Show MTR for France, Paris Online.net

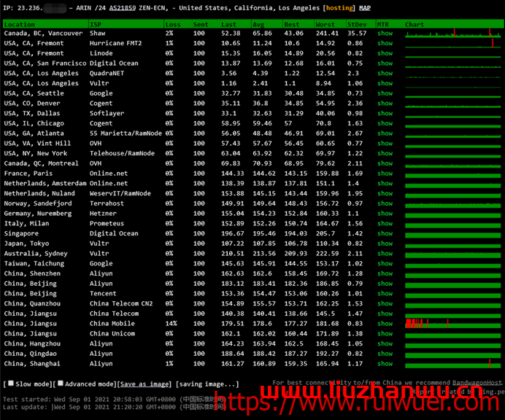tap(385, 174)
